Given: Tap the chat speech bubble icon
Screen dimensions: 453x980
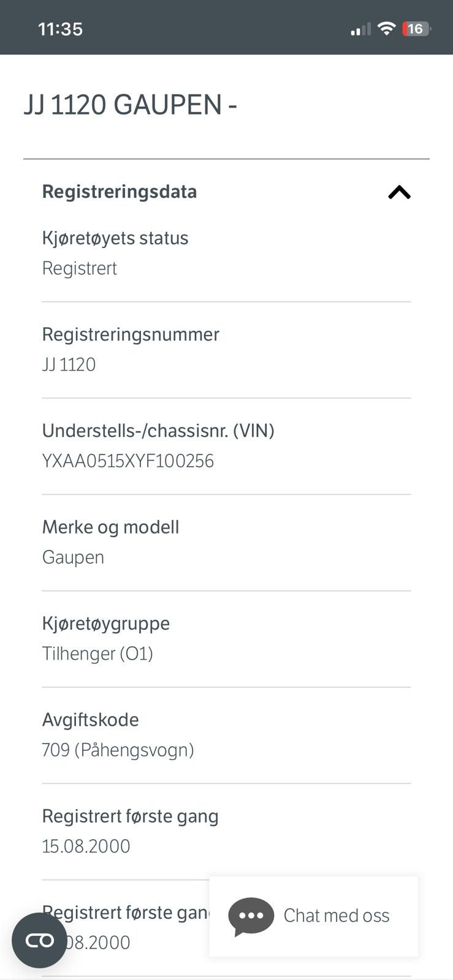Looking at the screenshot, I should (x=251, y=916).
